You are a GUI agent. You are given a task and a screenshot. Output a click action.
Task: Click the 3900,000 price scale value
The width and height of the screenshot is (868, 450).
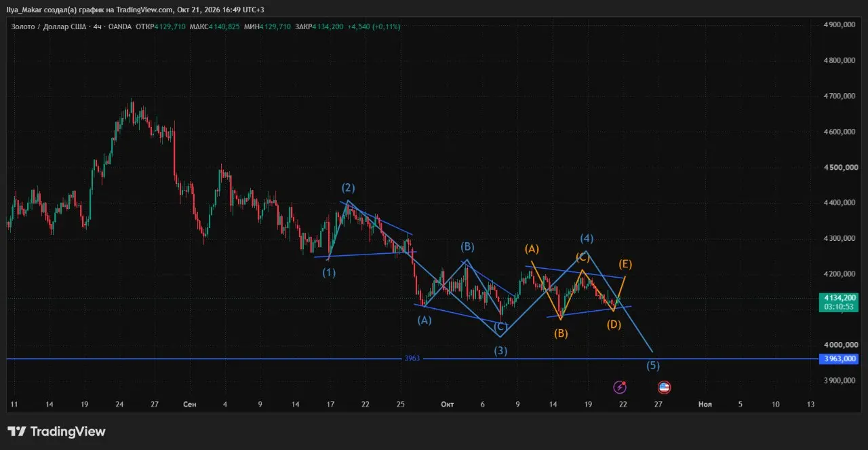[840, 381]
